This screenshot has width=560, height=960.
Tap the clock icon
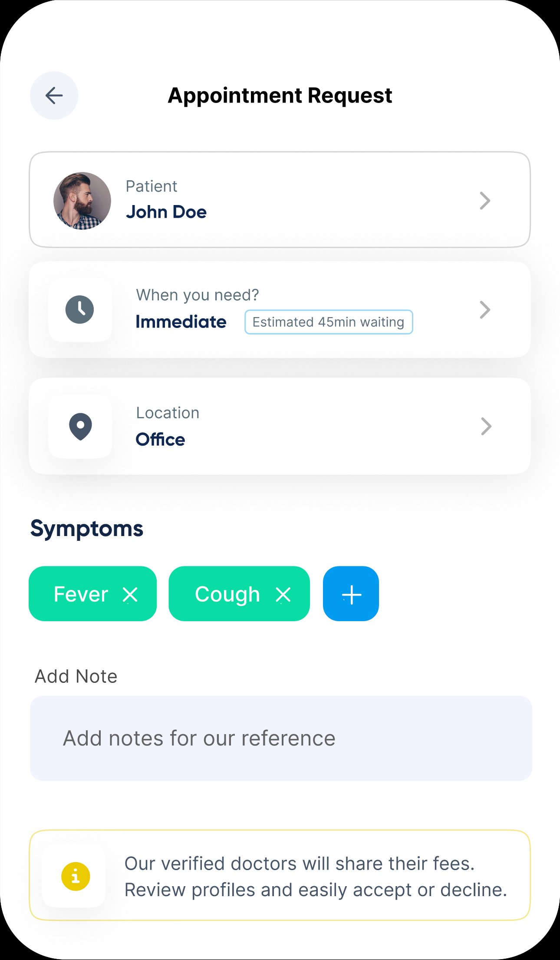80,310
